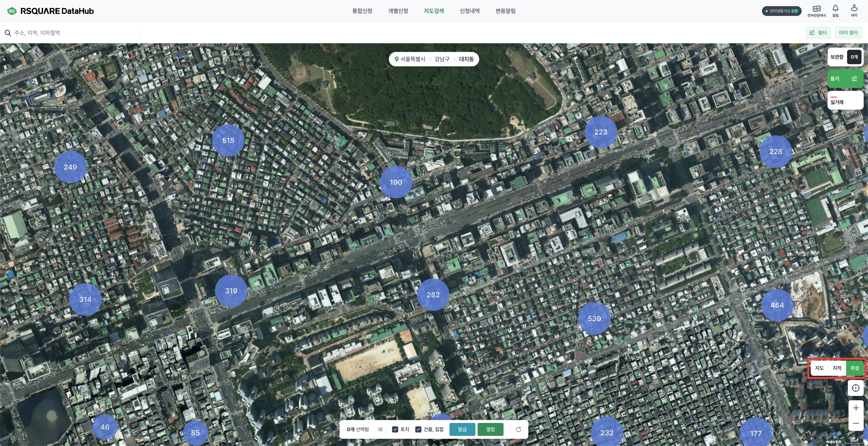The image size is (868, 446).
Task: Click the location target icon on map
Action: [x=856, y=388]
